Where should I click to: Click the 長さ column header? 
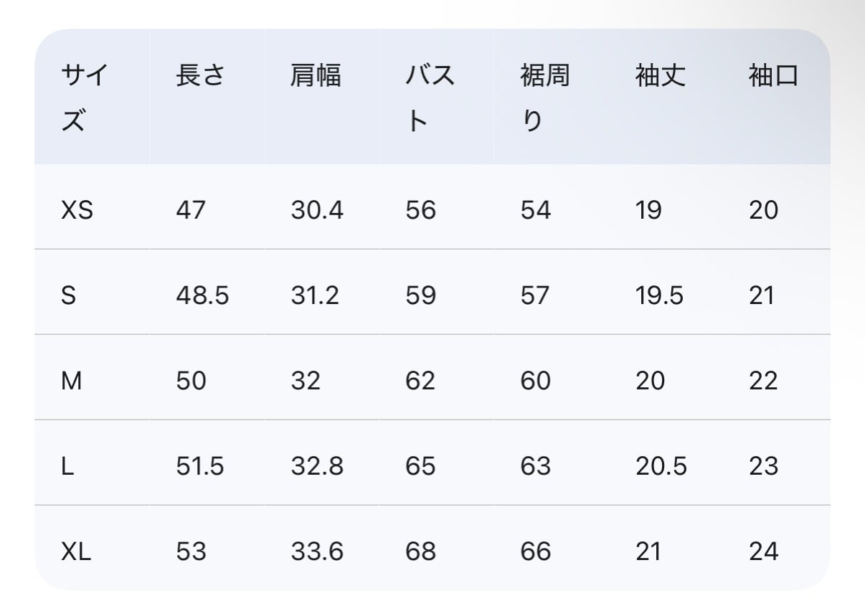click(200, 75)
